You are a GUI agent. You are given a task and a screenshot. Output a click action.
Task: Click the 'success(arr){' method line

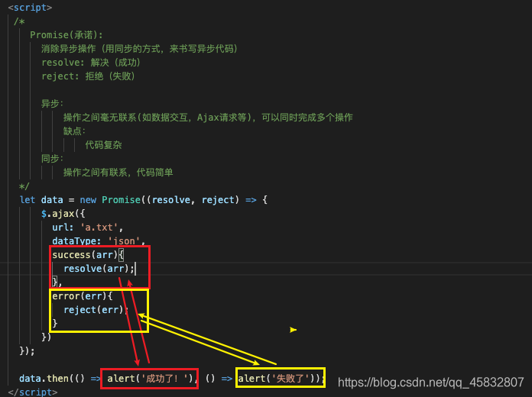tap(88, 254)
